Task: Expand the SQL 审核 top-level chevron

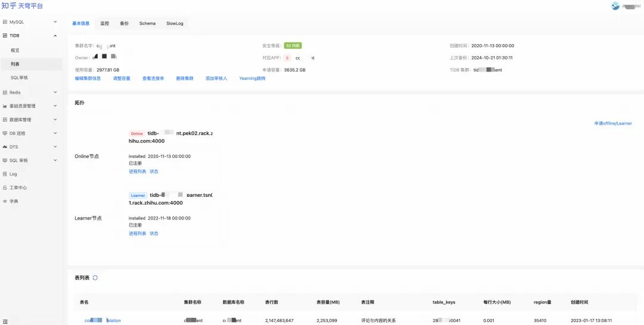Action: (55, 160)
